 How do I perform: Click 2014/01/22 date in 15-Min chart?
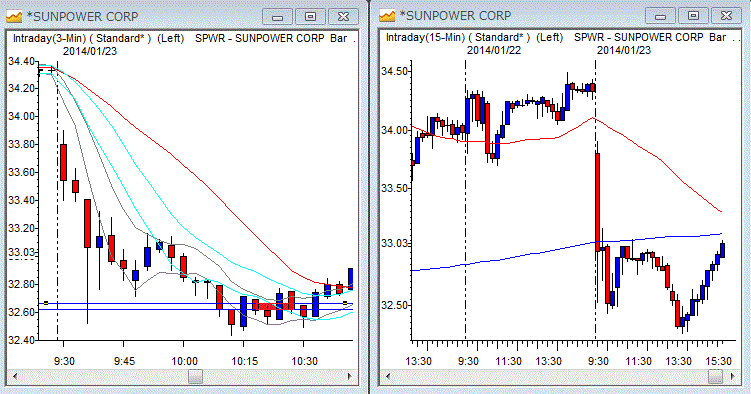click(494, 50)
